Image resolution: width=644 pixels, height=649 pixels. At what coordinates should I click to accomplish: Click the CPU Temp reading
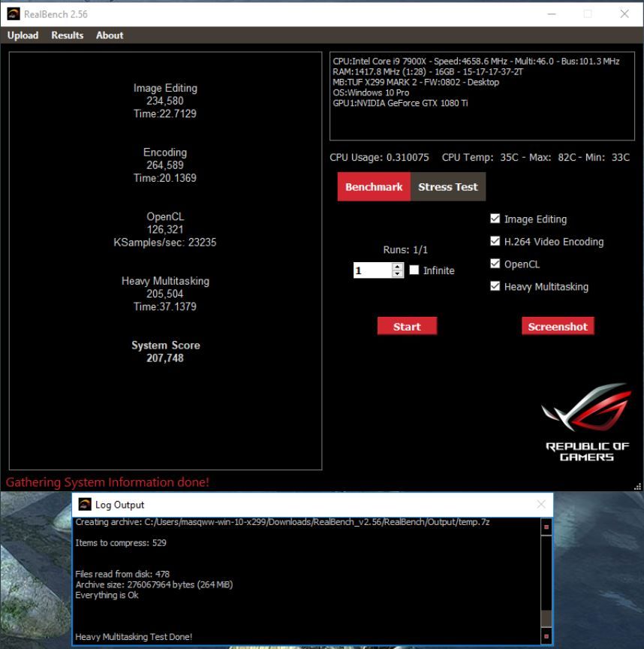click(x=536, y=157)
